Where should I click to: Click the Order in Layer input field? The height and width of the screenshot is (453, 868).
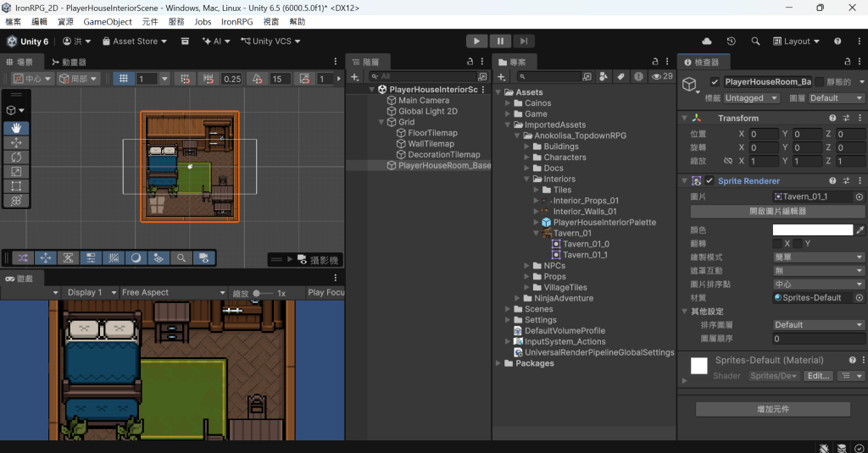819,339
